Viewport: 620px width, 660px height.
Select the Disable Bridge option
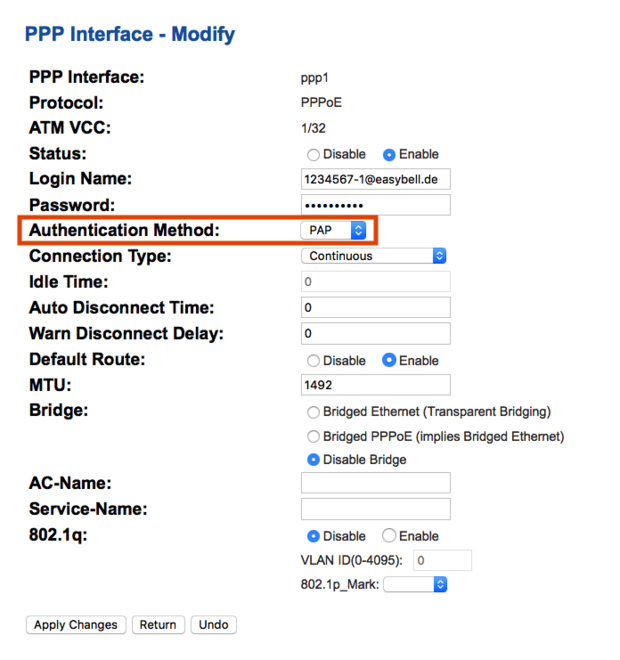click(x=314, y=460)
